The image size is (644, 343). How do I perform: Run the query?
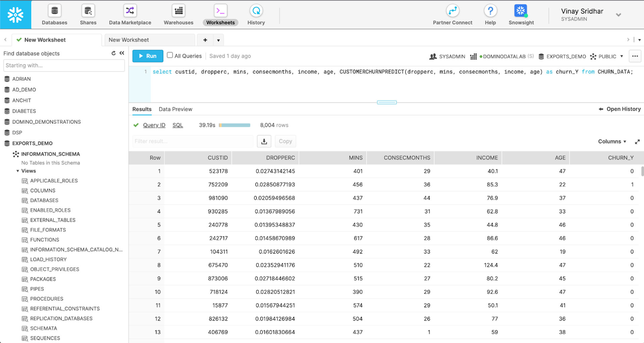(148, 56)
